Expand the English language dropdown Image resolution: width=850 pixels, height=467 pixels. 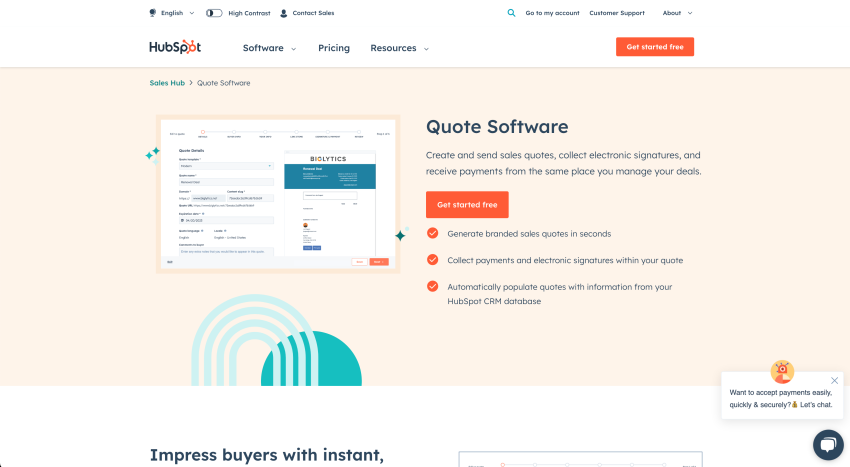click(x=178, y=13)
